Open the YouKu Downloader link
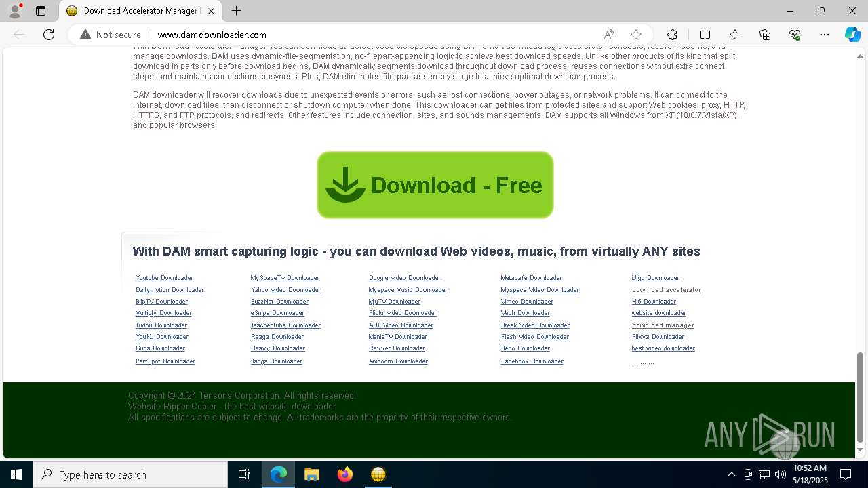868x488 pixels. click(162, 337)
